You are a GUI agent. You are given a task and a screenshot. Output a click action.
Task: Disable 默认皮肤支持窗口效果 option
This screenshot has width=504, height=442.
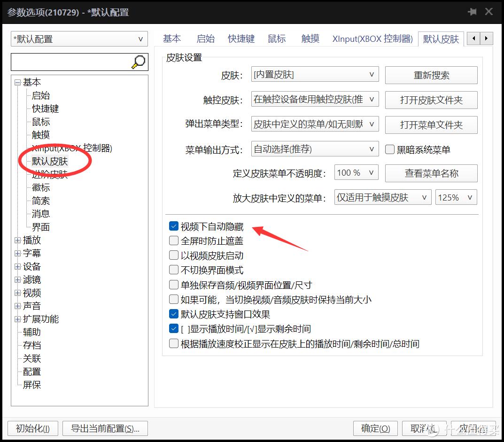[173, 314]
